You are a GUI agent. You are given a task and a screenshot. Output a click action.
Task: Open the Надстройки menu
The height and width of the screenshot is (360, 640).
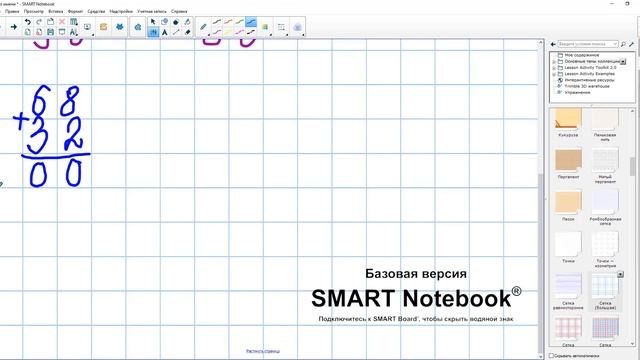121,11
